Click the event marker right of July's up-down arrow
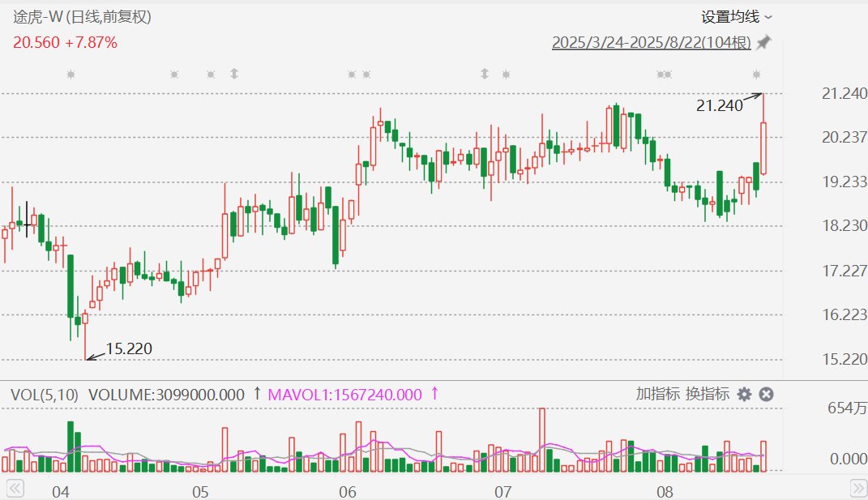Viewport: 868px width, 500px height. click(506, 75)
